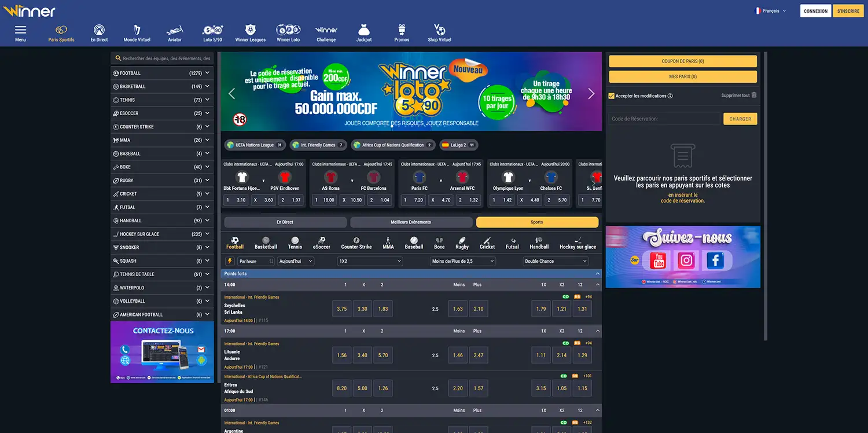This screenshot has height=433, width=868.
Task: Select UEFA Nations League filter chip
Action: (255, 145)
